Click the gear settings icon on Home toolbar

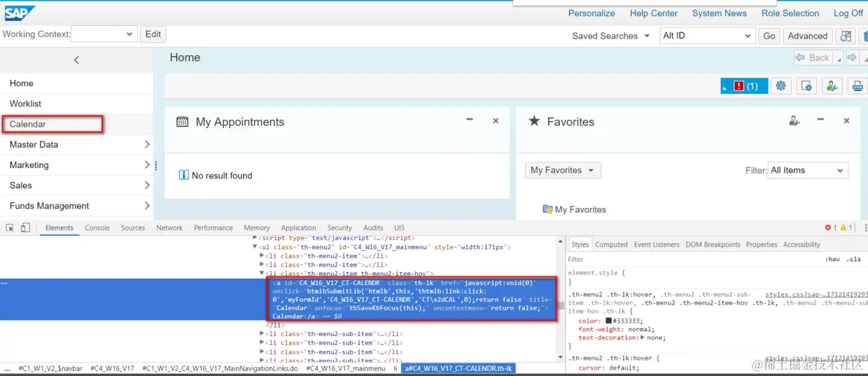point(780,86)
